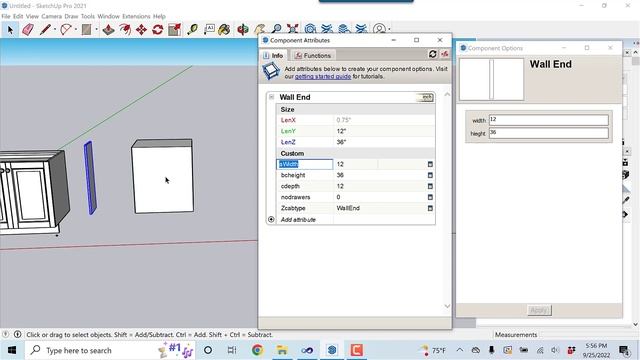Open the Tools menu

88,16
